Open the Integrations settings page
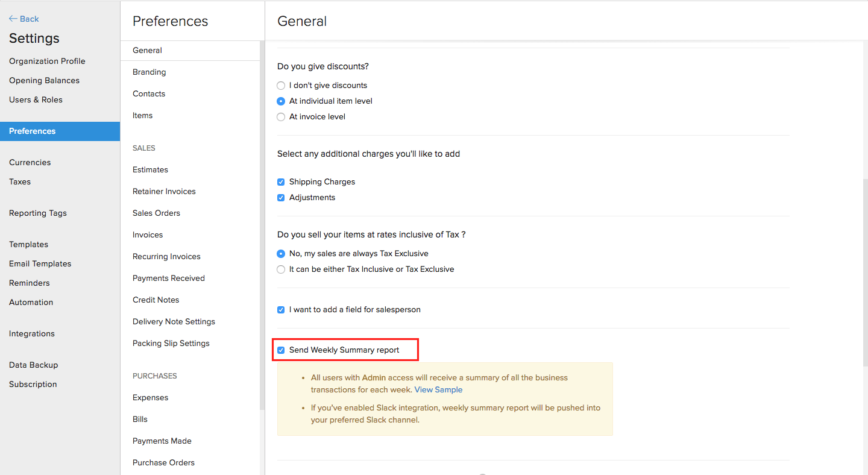 (31, 333)
